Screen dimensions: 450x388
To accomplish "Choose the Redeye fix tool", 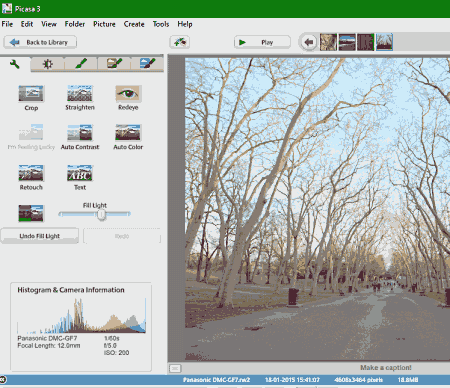I will pyautogui.click(x=128, y=93).
